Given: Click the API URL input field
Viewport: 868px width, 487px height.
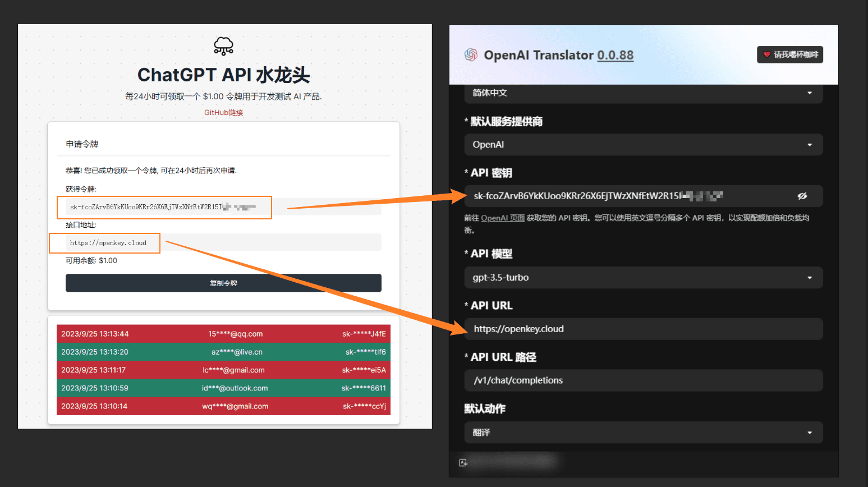Looking at the screenshot, I should (644, 329).
